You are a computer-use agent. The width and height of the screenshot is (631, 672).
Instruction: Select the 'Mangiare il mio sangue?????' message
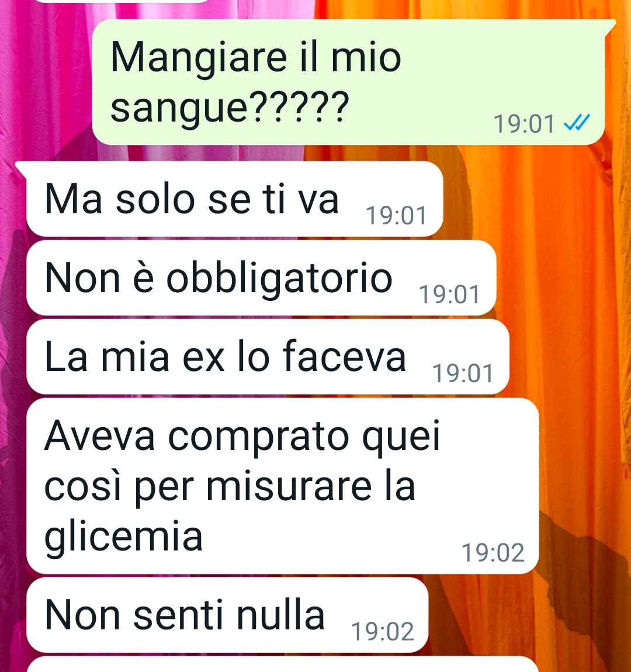[348, 82]
